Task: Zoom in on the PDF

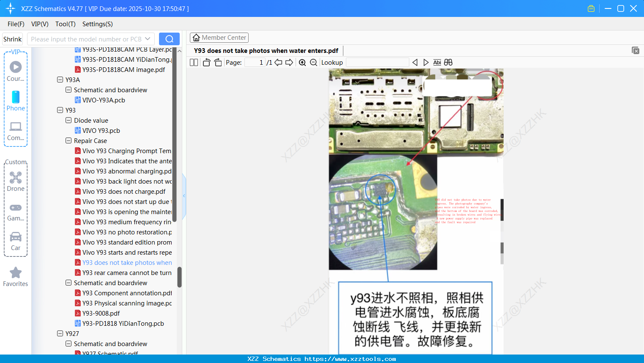Action: click(302, 63)
